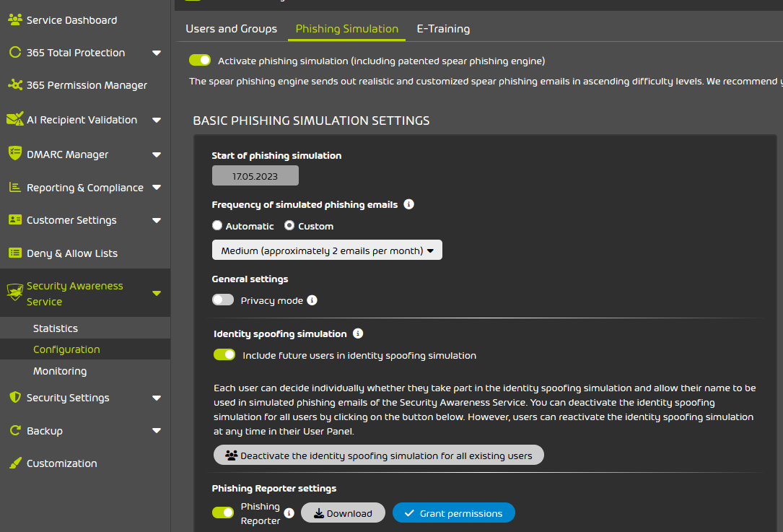Open Deny & Allow Lists in sidebar
Viewport: 783px width, 532px height.
click(x=72, y=253)
